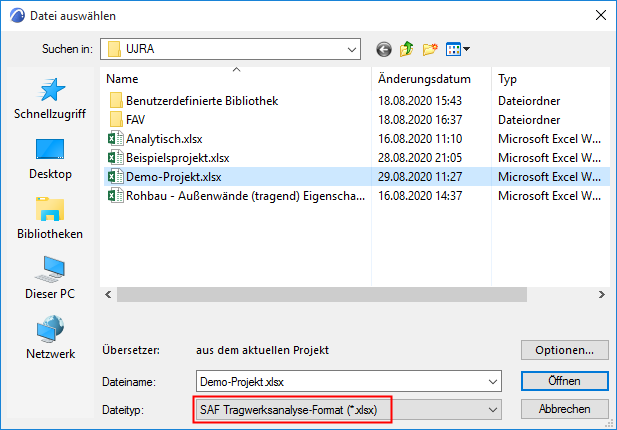Image resolution: width=617 pixels, height=430 pixels.
Task: Open the Benutzerdefinierte Bibliothek folder
Action: 202,100
